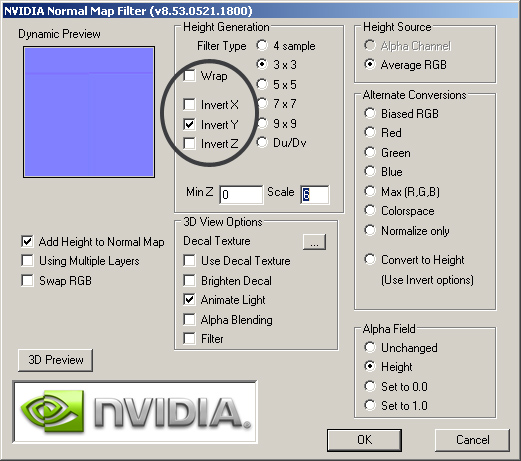Screen dimensions: 521x461
Task: Tick the Invert X checkbox
Action: 189,104
